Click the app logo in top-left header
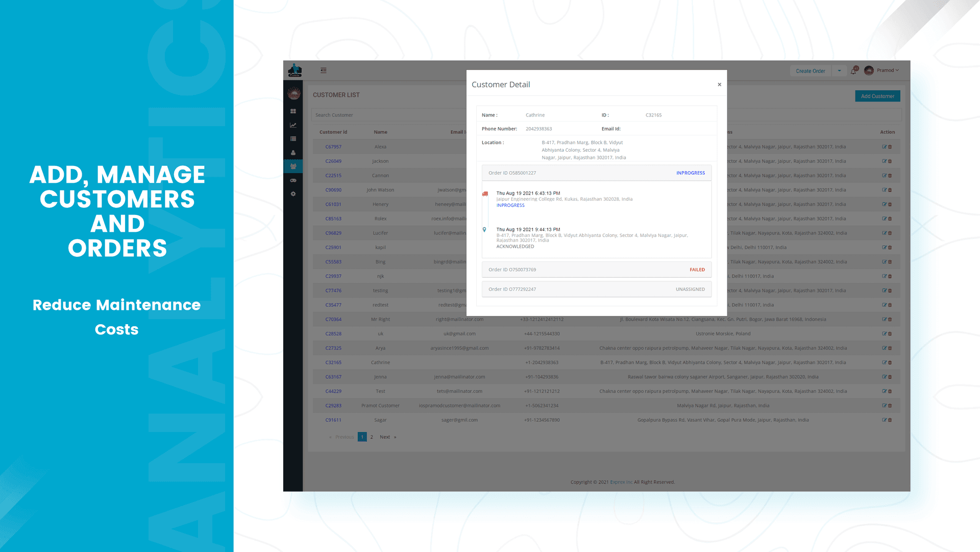The image size is (980, 552). [x=295, y=70]
